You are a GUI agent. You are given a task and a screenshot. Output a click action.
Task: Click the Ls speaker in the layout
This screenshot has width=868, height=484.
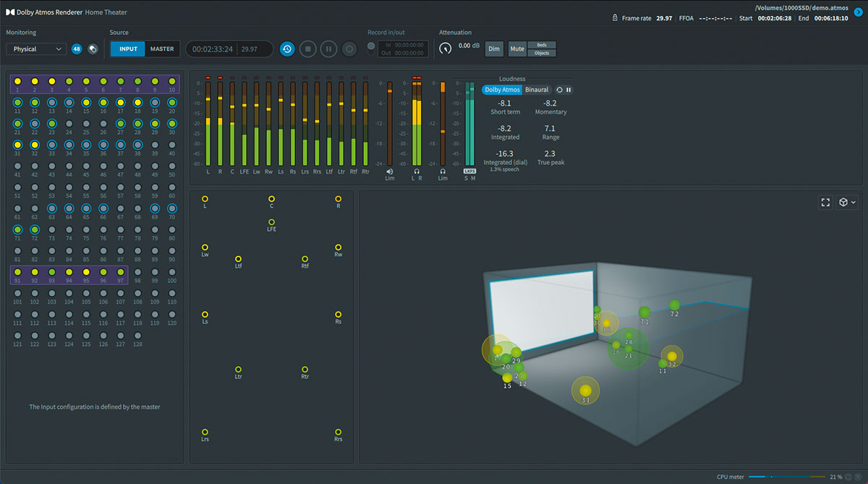(205, 314)
